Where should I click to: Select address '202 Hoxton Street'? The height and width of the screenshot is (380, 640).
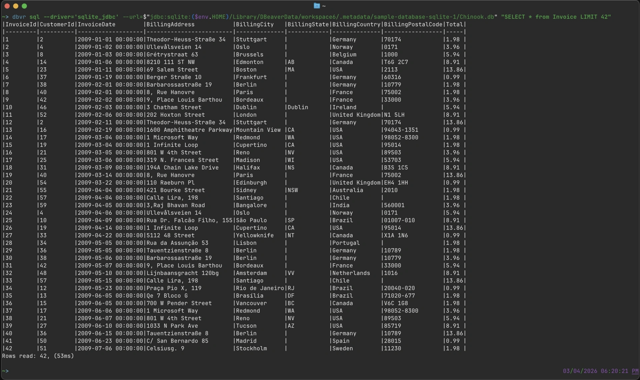176,115
